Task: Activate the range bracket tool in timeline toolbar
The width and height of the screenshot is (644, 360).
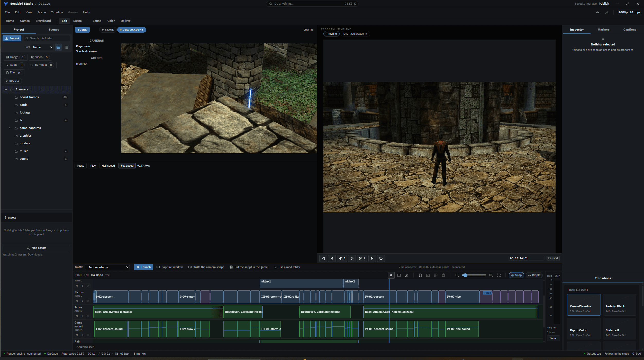Action: point(399,275)
